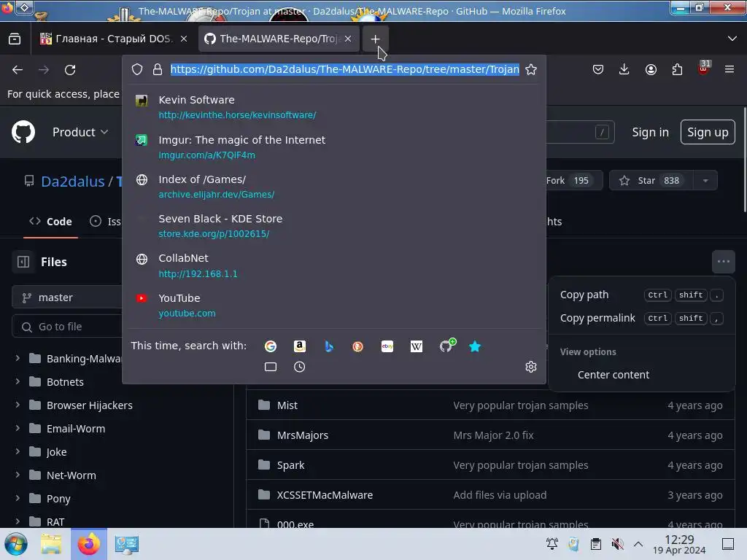Image resolution: width=747 pixels, height=560 pixels.
Task: Expand Browser Hijackers folder chevron
Action: 18,404
